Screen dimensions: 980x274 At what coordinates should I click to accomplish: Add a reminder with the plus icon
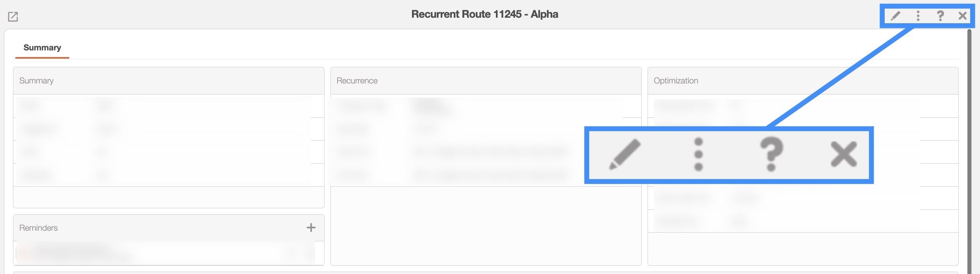pos(311,228)
